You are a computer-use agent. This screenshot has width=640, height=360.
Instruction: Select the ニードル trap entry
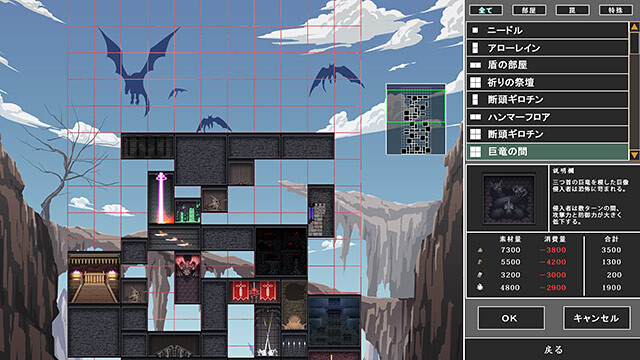(547, 30)
